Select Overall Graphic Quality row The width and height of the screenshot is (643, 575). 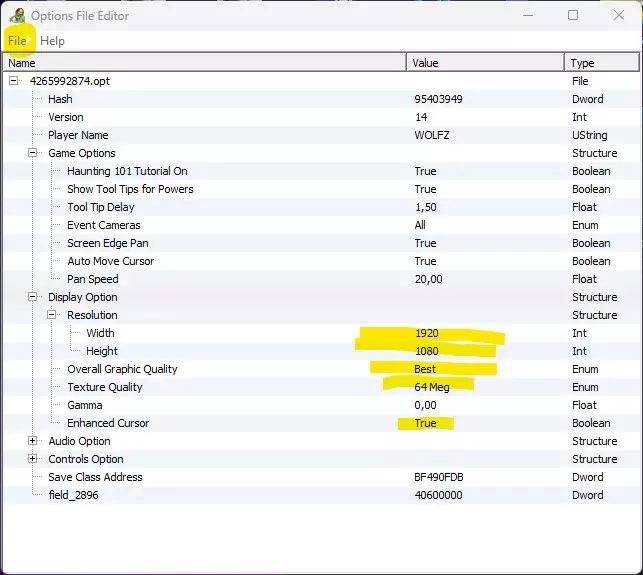[x=321, y=369]
